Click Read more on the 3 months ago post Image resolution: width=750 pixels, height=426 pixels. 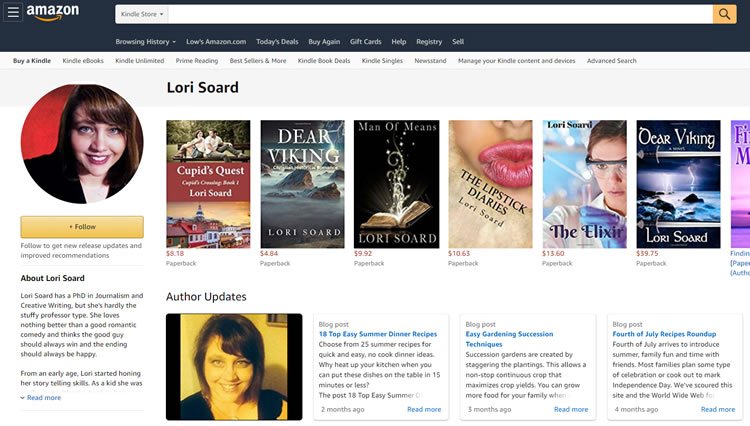[571, 409]
